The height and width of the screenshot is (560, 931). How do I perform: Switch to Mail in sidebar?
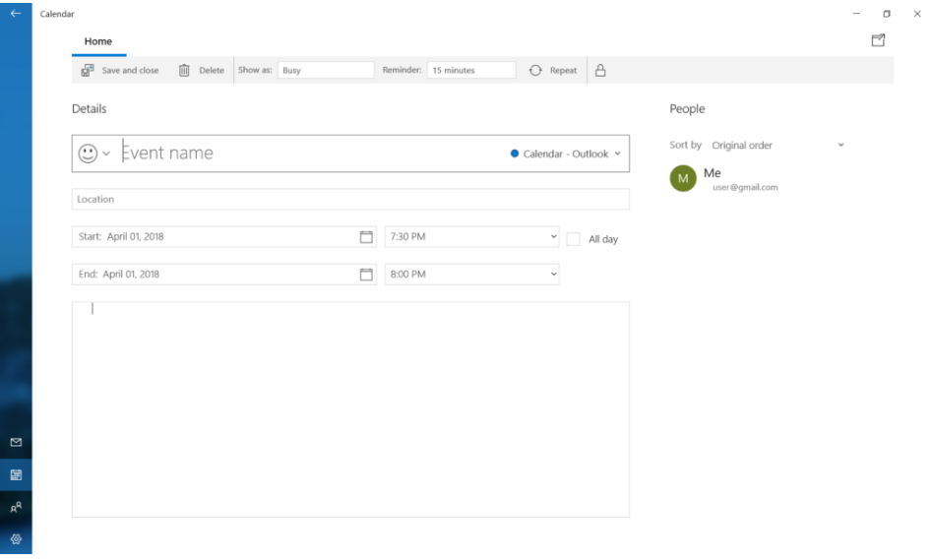pos(15,442)
